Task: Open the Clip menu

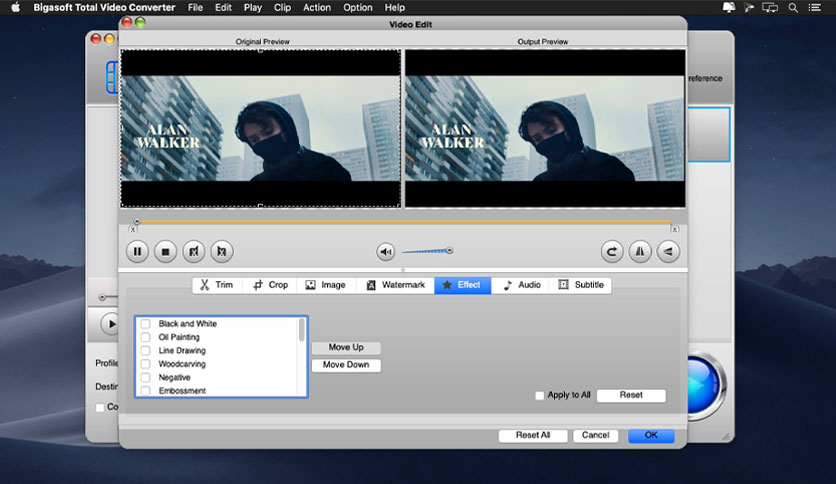Action: 283,7
